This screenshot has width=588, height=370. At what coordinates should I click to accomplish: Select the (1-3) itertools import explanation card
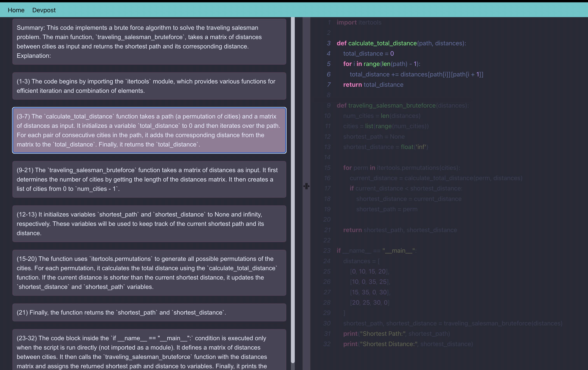[149, 86]
